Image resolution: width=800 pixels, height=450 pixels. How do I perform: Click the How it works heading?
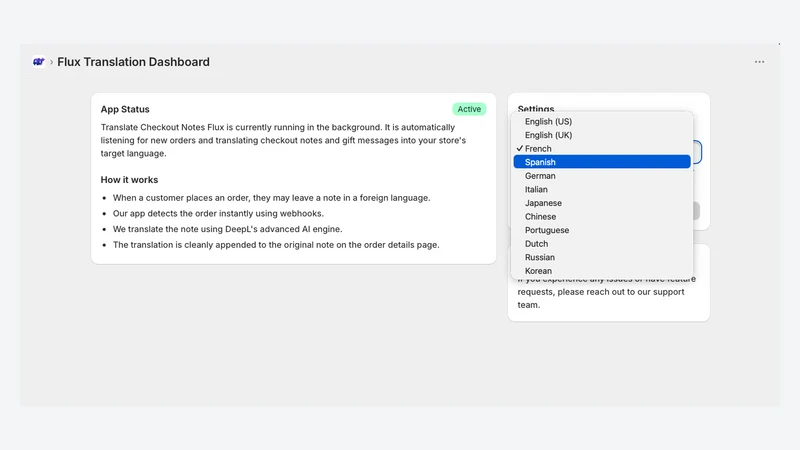coord(129,180)
